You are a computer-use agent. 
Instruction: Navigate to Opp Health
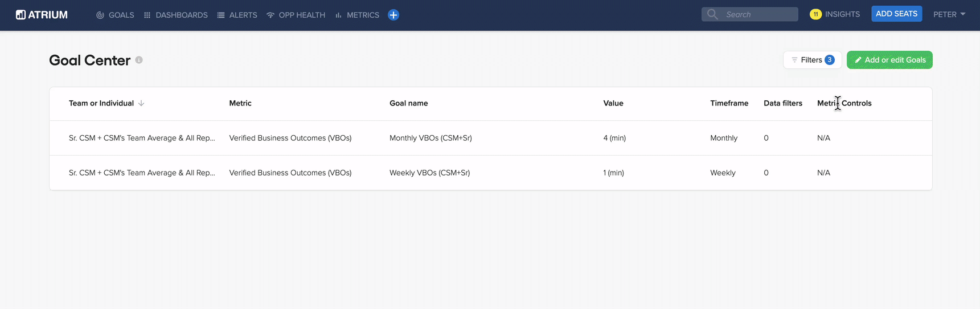coord(296,15)
